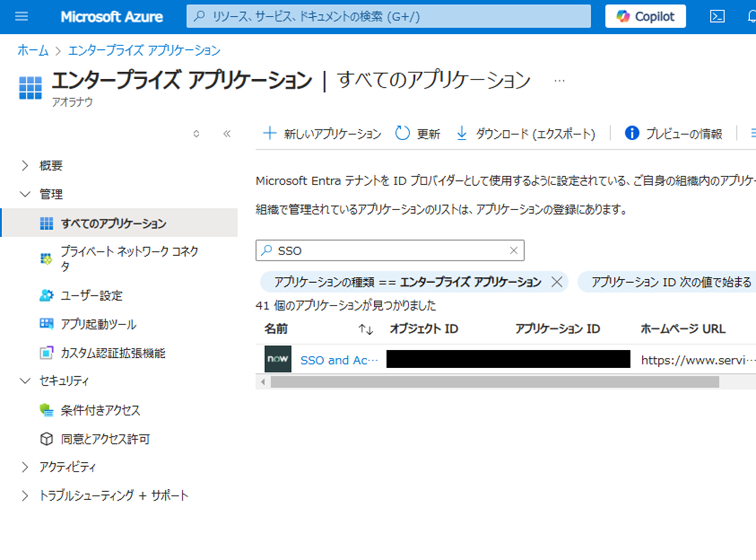
Task: Open Copilot from the top bar
Action: coord(645,17)
